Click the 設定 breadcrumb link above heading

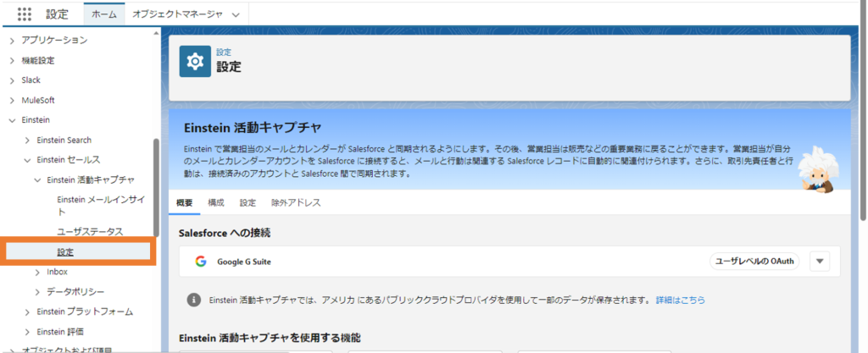(224, 52)
